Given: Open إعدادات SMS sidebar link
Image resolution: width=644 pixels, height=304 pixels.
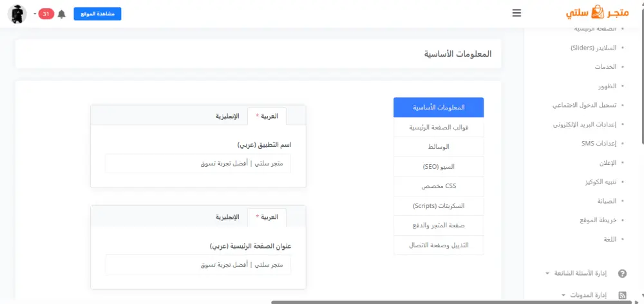Looking at the screenshot, I should [599, 144].
